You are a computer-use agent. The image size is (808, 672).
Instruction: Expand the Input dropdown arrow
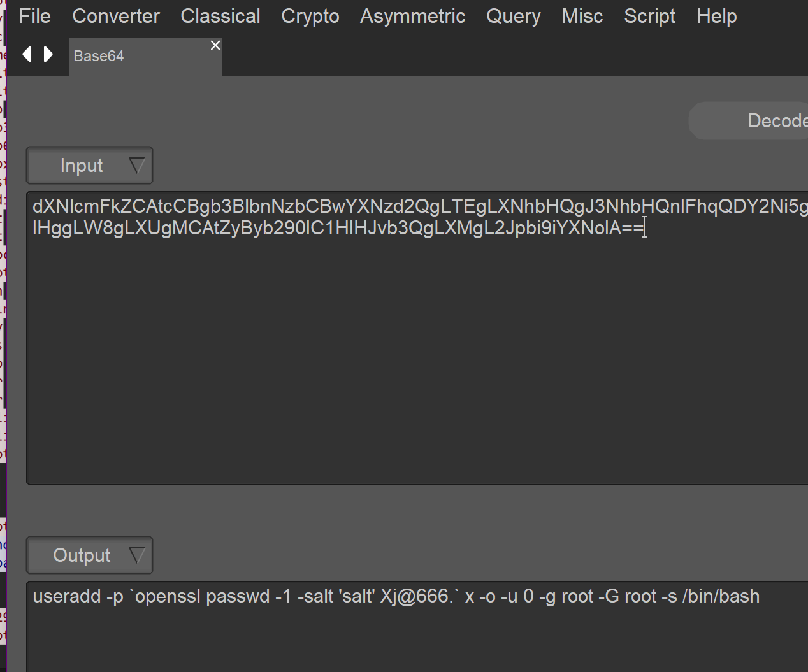(137, 166)
